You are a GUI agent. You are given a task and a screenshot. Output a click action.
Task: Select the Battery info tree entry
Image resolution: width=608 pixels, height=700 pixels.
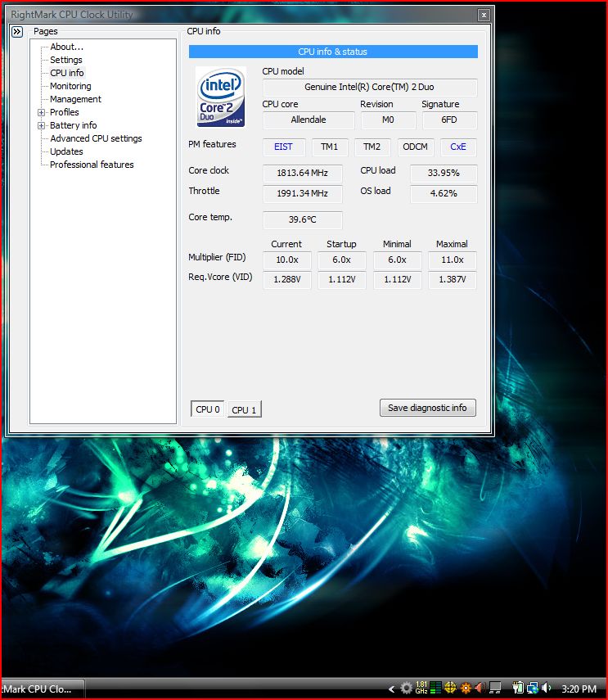[73, 125]
